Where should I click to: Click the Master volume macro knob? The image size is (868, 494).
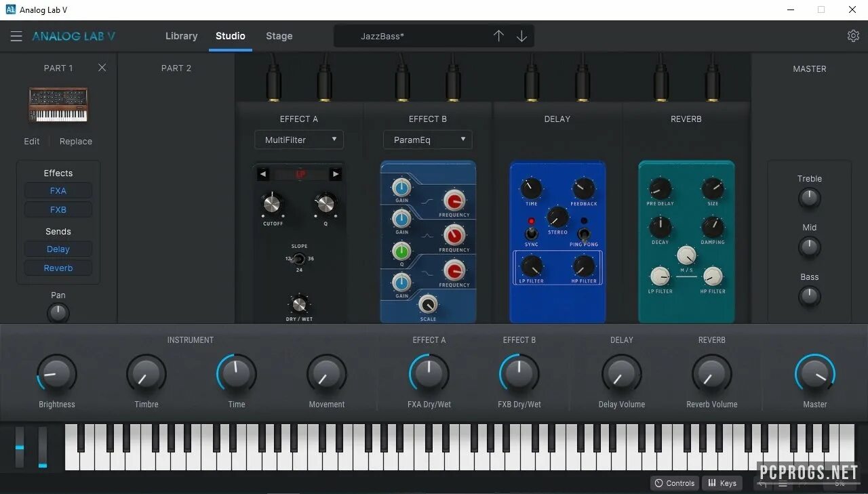pyautogui.click(x=814, y=374)
